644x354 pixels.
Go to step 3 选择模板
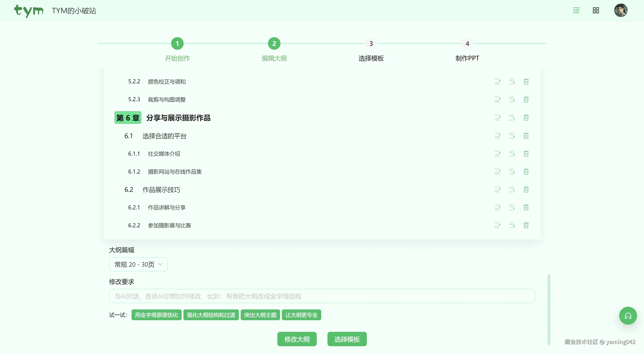[x=371, y=43]
